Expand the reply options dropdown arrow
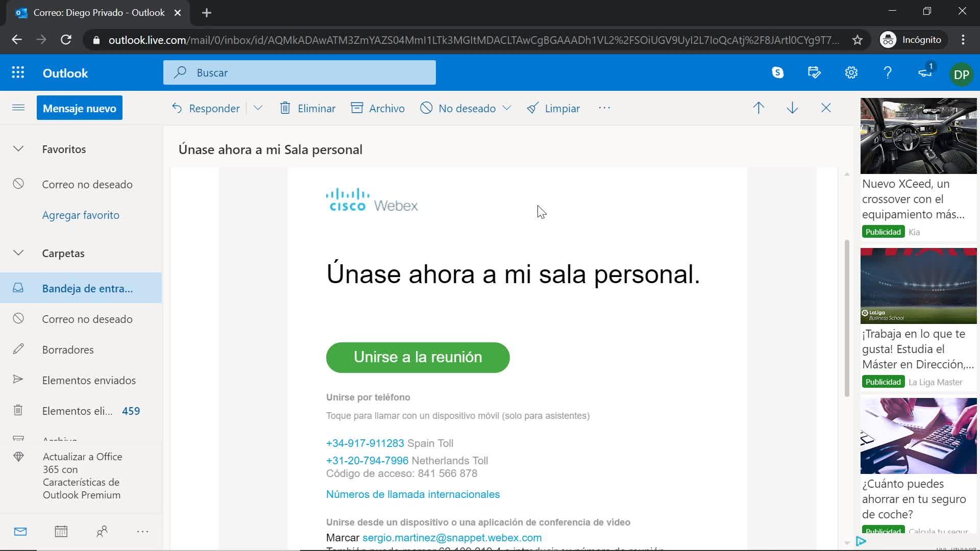The image size is (980, 551). point(258,108)
